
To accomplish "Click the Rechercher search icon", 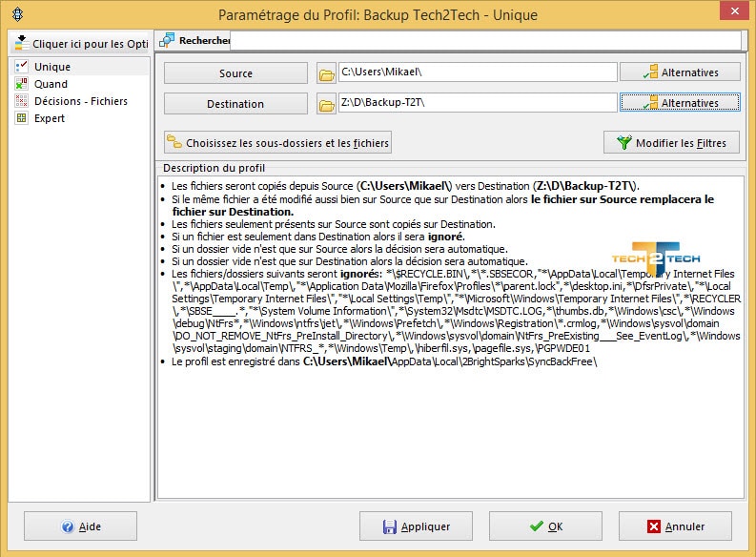I will (x=168, y=40).
